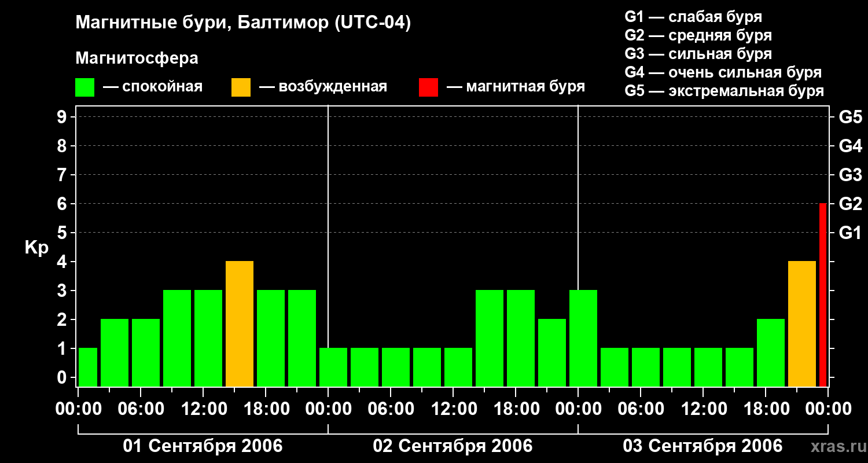Select the orange Kp 4 bar on 01 Сентября
The width and height of the screenshot is (868, 463).
point(240,324)
